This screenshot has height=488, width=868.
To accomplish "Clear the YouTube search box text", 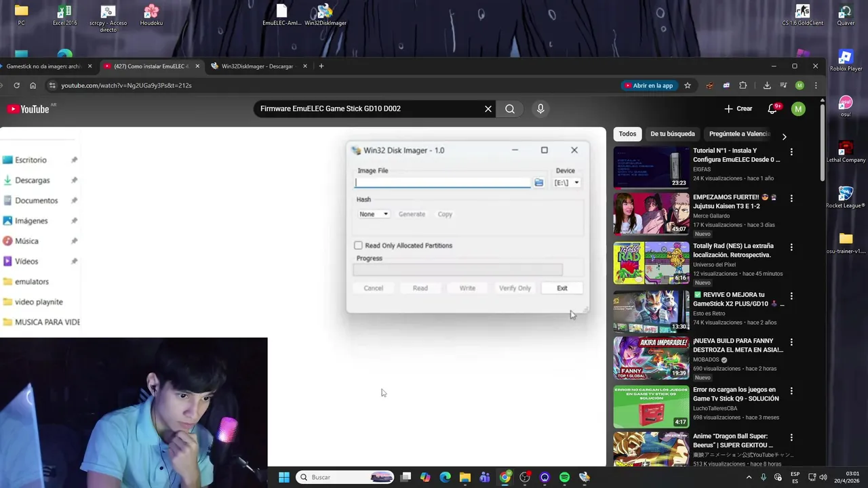I will point(488,108).
